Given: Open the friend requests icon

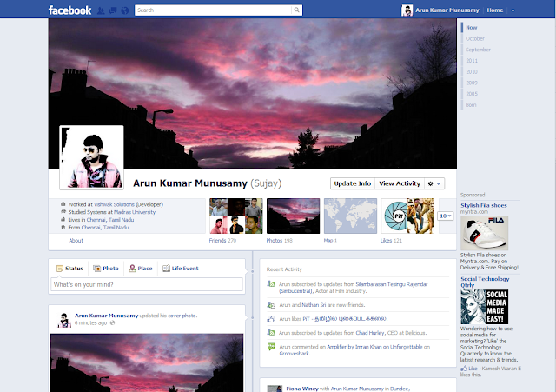Looking at the screenshot, I should coord(101,10).
